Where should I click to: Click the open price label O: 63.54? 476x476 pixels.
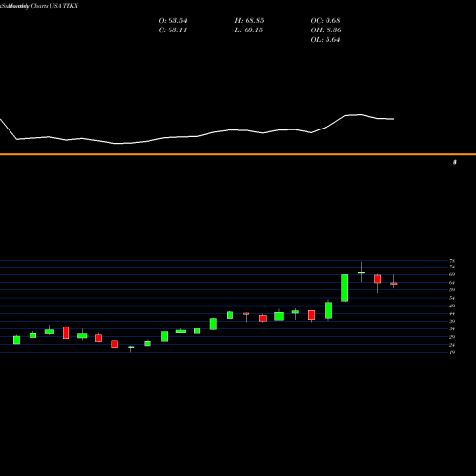[172, 21]
